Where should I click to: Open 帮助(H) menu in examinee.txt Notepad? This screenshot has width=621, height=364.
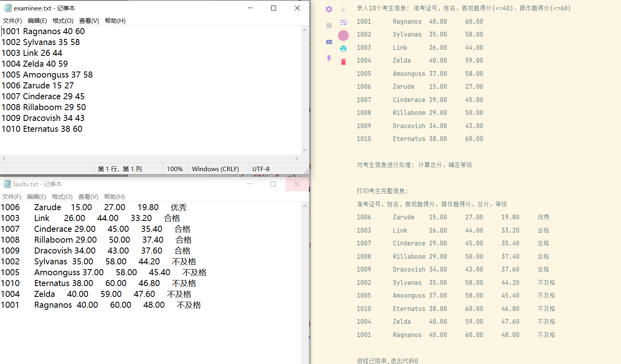pyautogui.click(x=115, y=20)
